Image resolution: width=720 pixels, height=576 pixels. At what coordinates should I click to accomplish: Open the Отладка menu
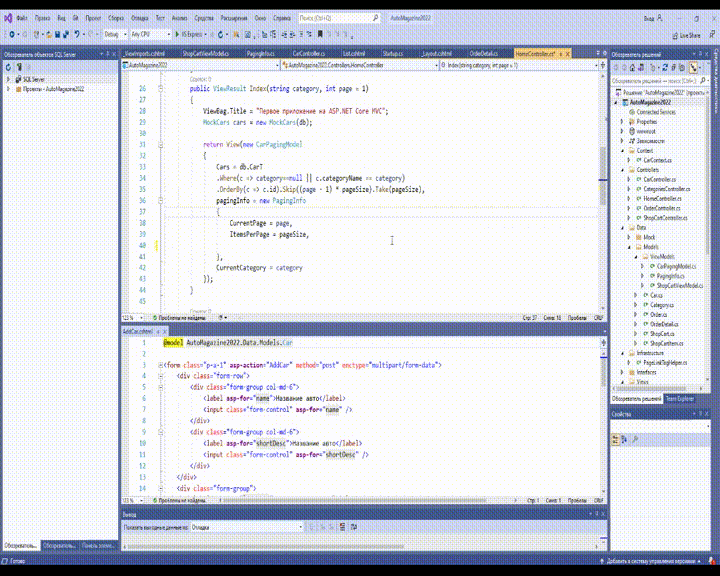coord(140,18)
